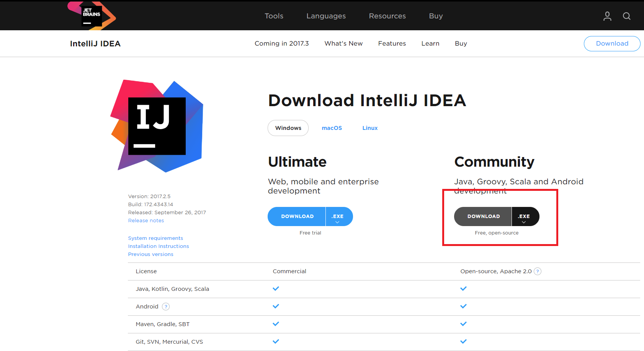Open the System requirements link
This screenshot has width=644, height=351.
pos(155,238)
